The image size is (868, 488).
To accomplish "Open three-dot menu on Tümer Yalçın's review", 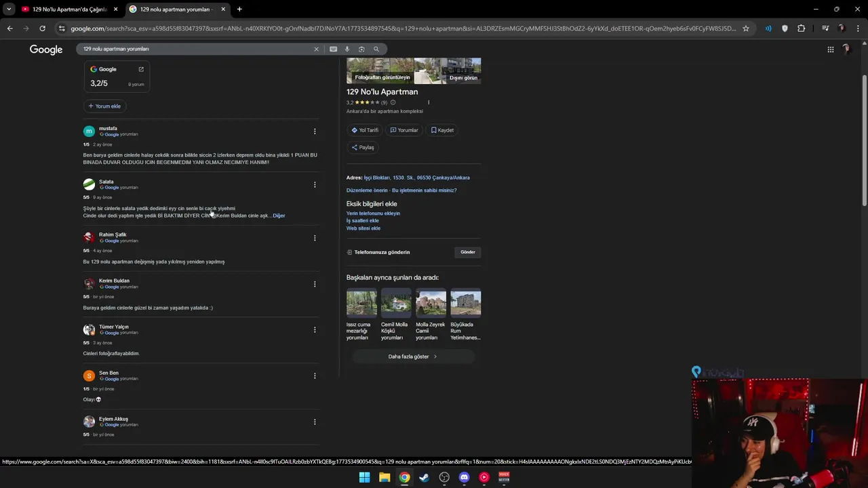I will 314,330.
